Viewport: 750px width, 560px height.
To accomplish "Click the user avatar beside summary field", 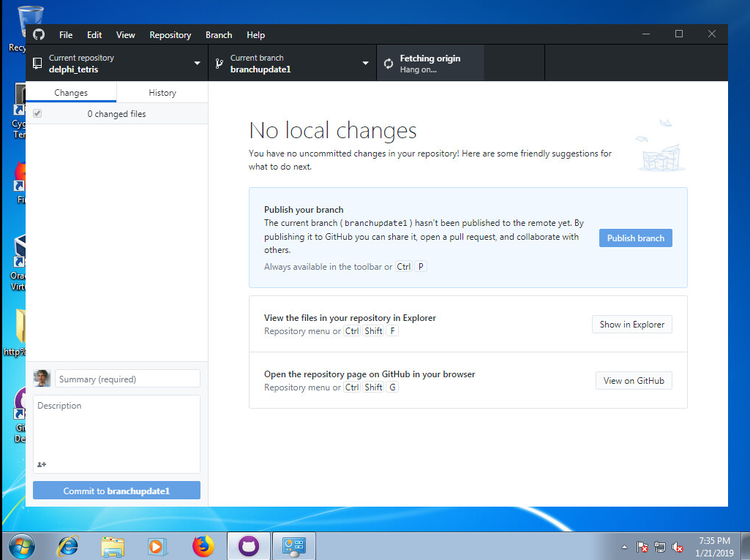I will pyautogui.click(x=42, y=379).
